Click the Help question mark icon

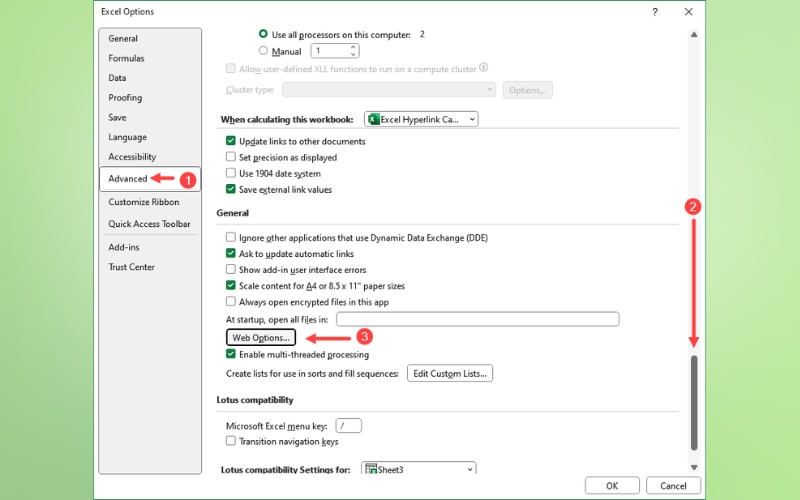click(x=655, y=12)
